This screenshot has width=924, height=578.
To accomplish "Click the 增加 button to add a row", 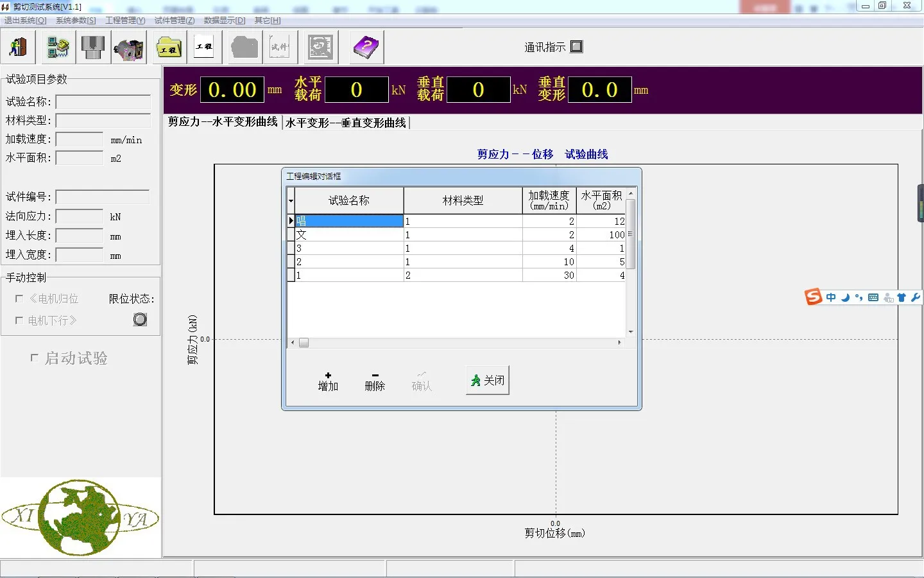I will click(328, 381).
